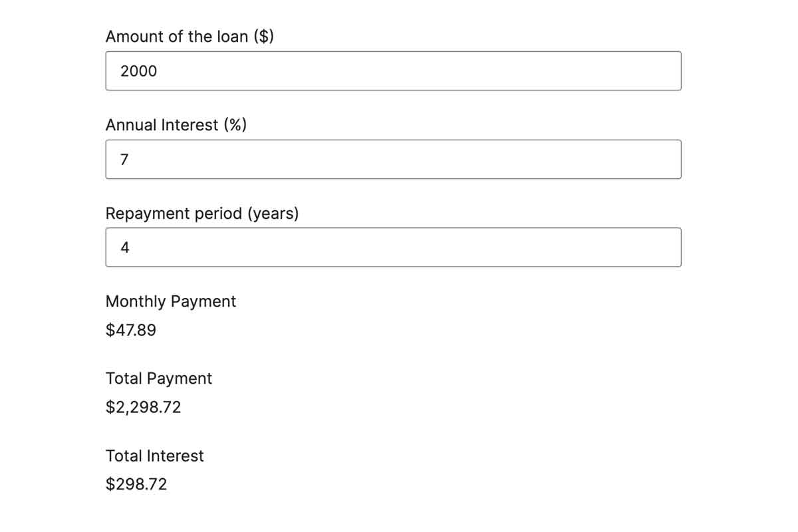Click the (%) unit in interest label
This screenshot has width=798, height=532.
(x=235, y=125)
